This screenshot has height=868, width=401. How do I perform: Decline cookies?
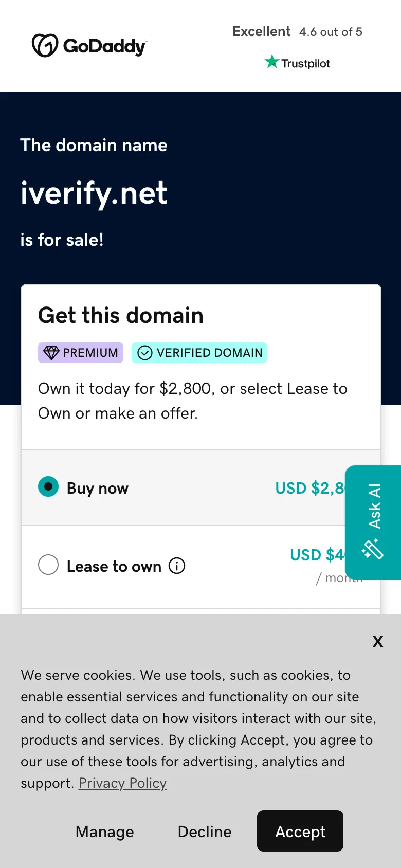pyautogui.click(x=204, y=831)
